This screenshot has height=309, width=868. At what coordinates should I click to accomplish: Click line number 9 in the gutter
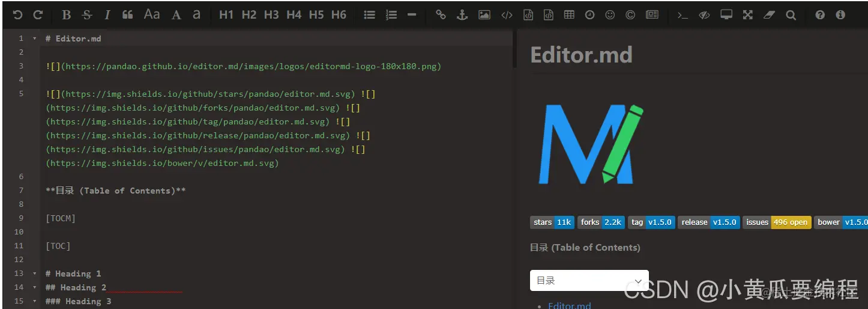point(21,218)
